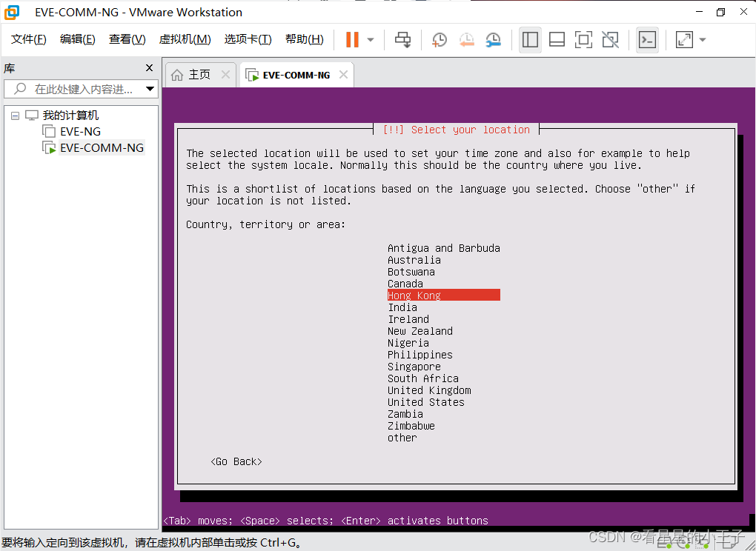Screen dimensions: 756x551
Task: Select Zambia in the location list
Action: coord(405,414)
